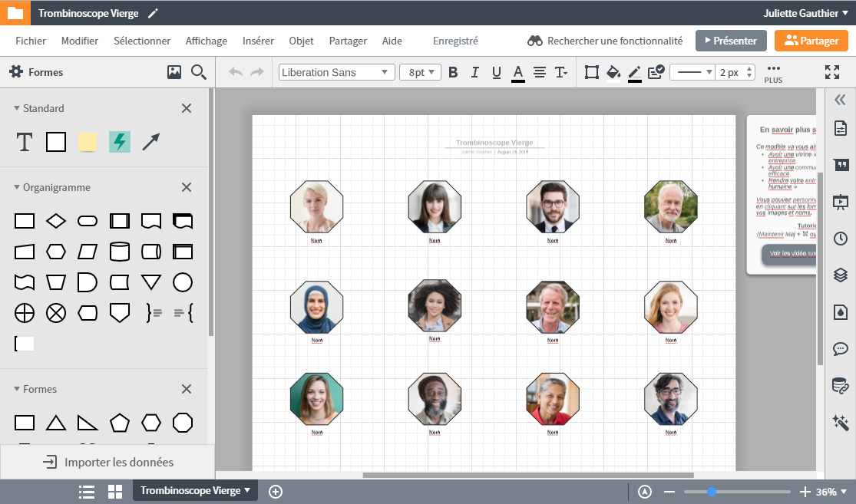Toggle bold formatting
The width and height of the screenshot is (856, 504).
tap(453, 72)
